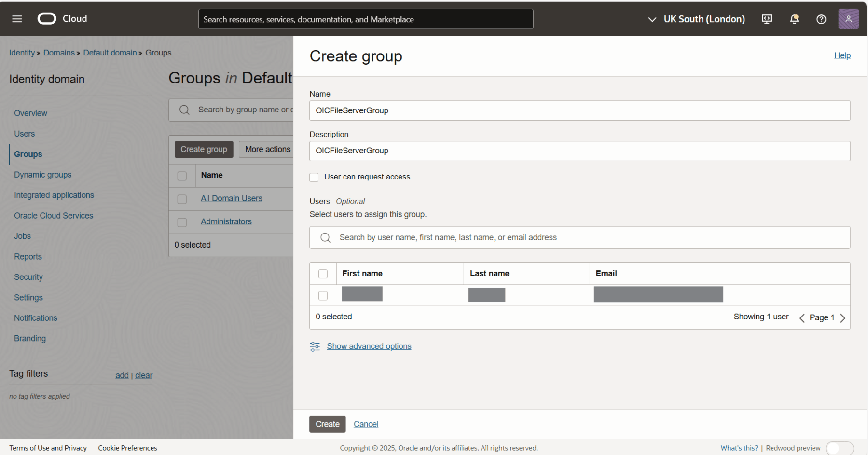Viewport: 868px width, 455px height.
Task: Open Dynamic groups in sidebar
Action: point(42,175)
